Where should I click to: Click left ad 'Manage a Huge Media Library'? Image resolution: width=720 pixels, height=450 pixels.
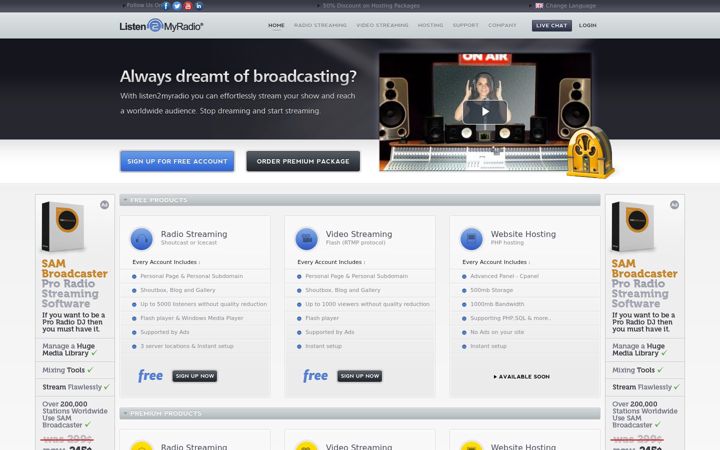[68, 349]
